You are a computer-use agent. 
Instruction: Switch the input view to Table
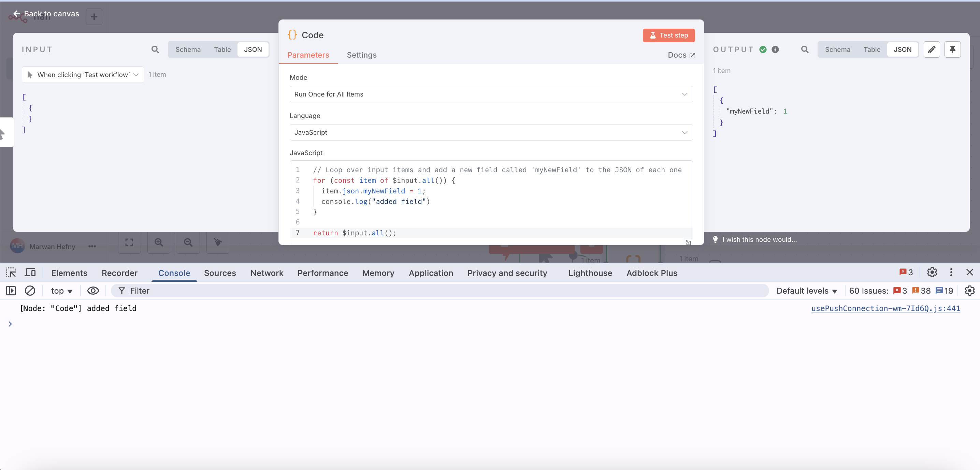pyautogui.click(x=222, y=49)
